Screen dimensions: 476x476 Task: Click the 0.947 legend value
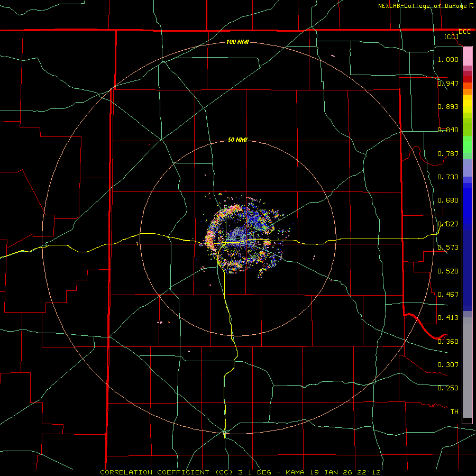point(448,83)
